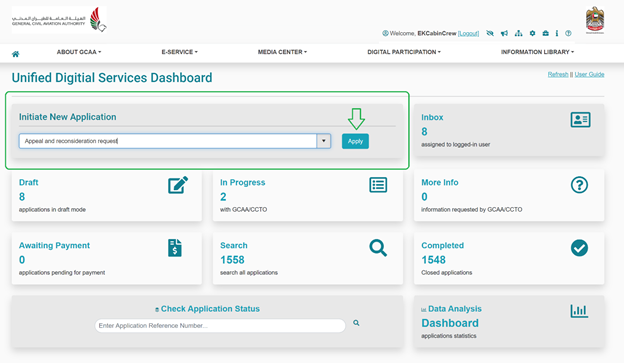624x363 pixels.
Task: Click the Inbox count 8
Action: (x=424, y=132)
